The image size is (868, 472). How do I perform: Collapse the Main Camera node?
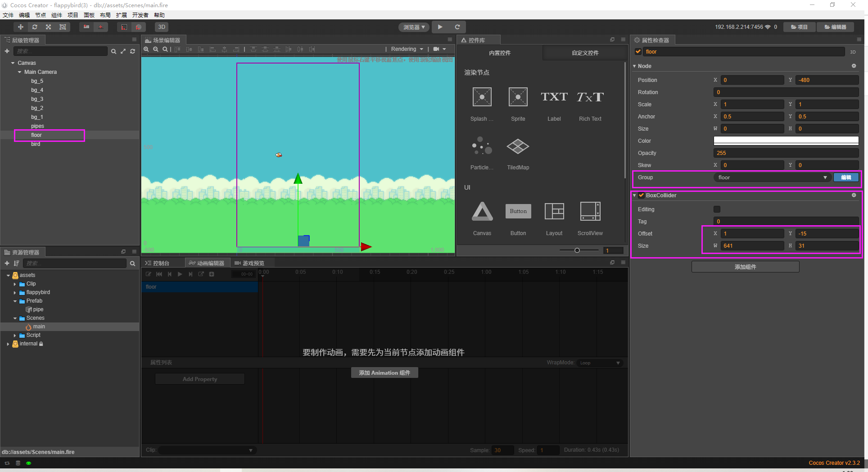click(x=19, y=72)
